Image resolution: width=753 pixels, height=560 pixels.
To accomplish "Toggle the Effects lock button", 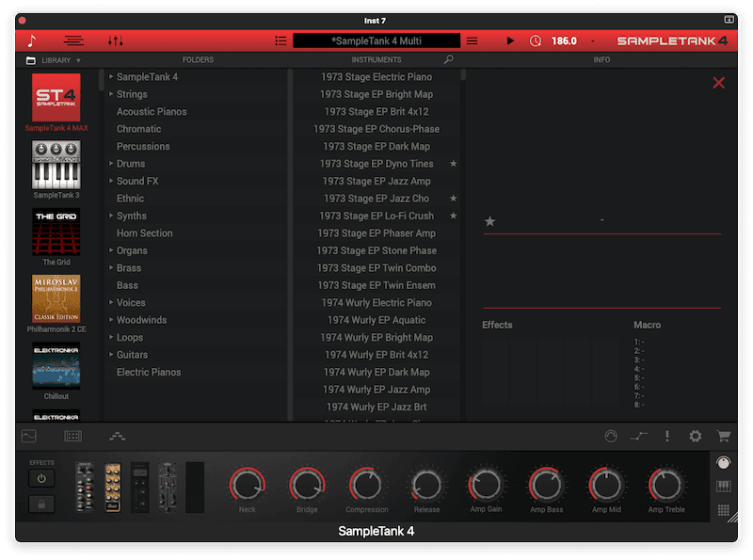I will [x=41, y=504].
